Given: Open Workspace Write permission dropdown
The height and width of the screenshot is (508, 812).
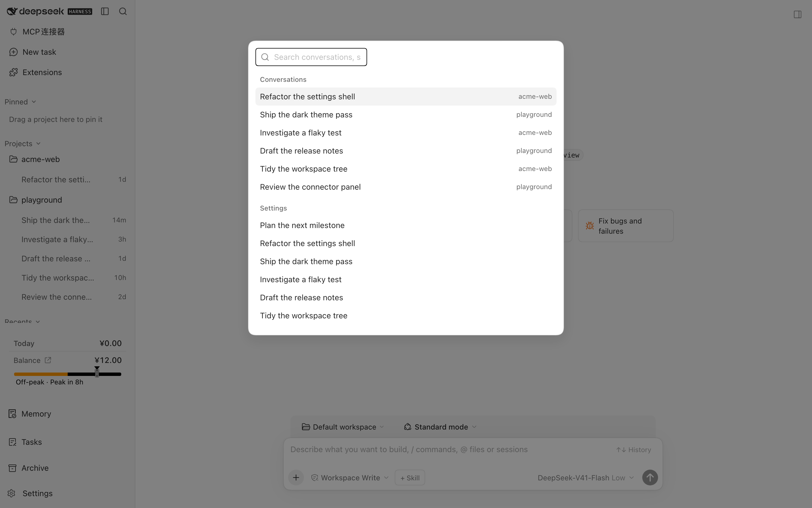Looking at the screenshot, I should (350, 478).
